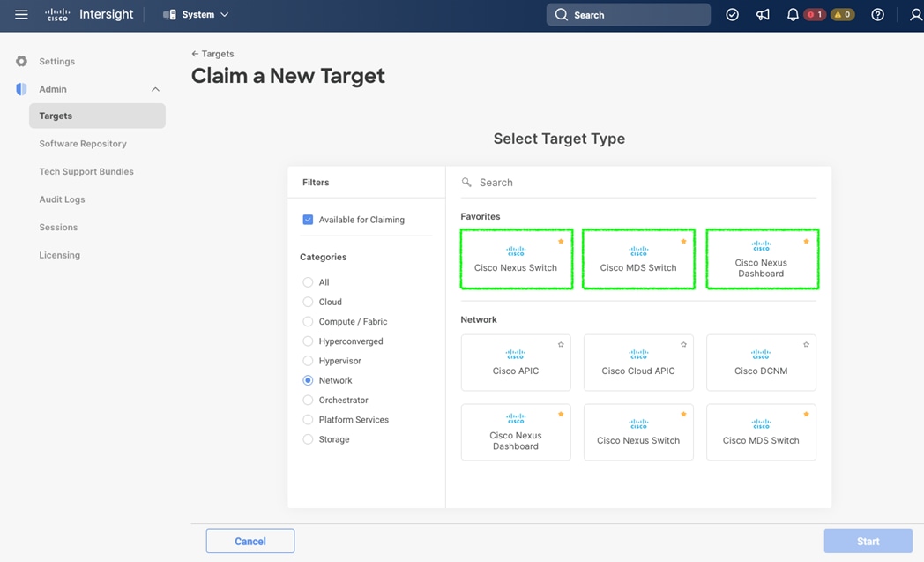Collapse the Admin section chevron
Image resolution: width=924 pixels, height=562 pixels.
click(155, 89)
